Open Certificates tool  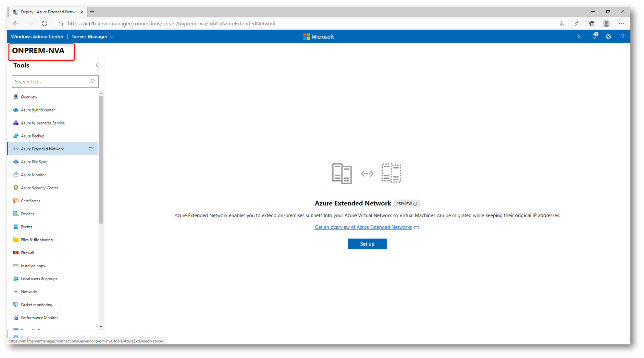point(53,201)
